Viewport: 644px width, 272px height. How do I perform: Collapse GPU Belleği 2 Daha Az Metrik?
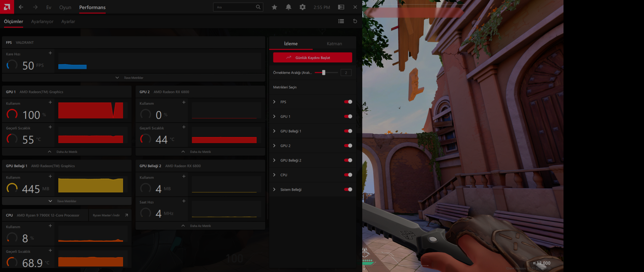pos(200,226)
